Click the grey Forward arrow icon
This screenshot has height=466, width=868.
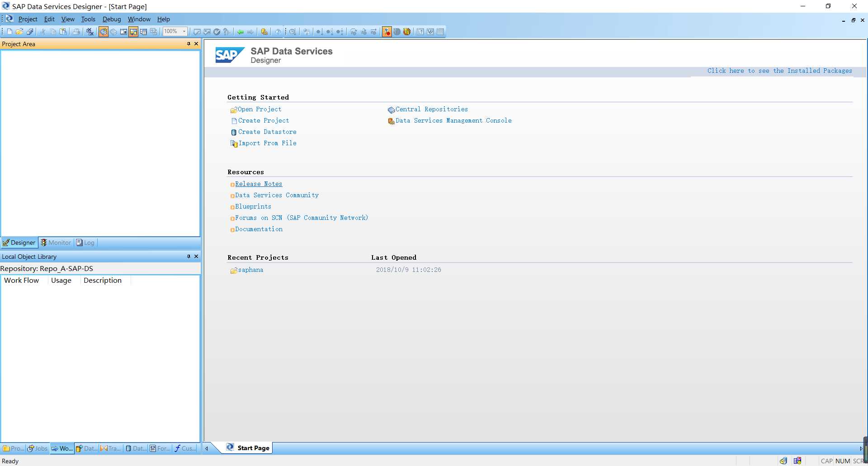coord(250,32)
